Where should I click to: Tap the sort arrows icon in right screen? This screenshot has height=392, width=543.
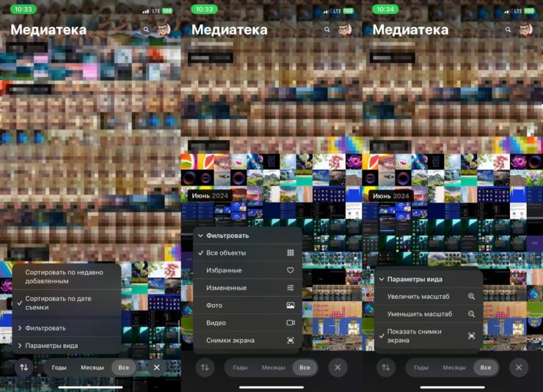coord(386,368)
